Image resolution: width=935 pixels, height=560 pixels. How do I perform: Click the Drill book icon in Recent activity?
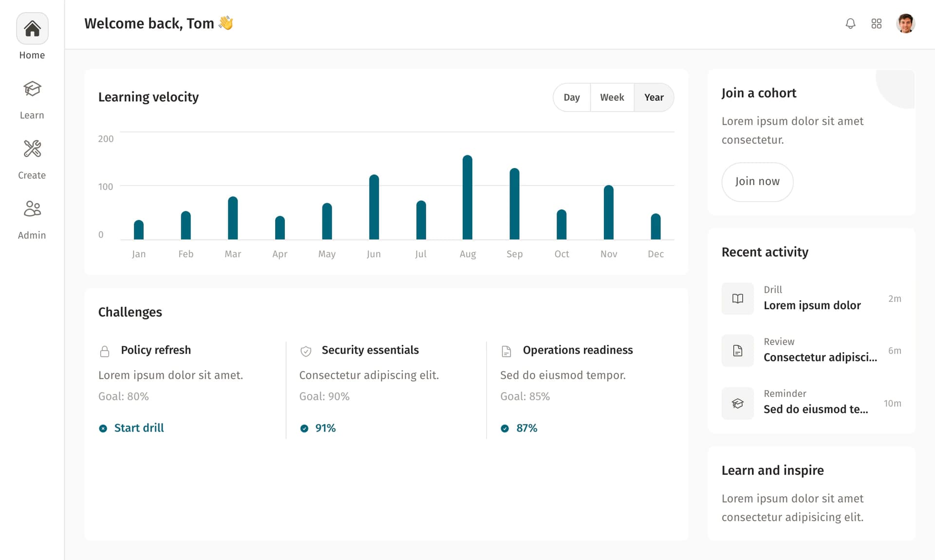pos(737,299)
